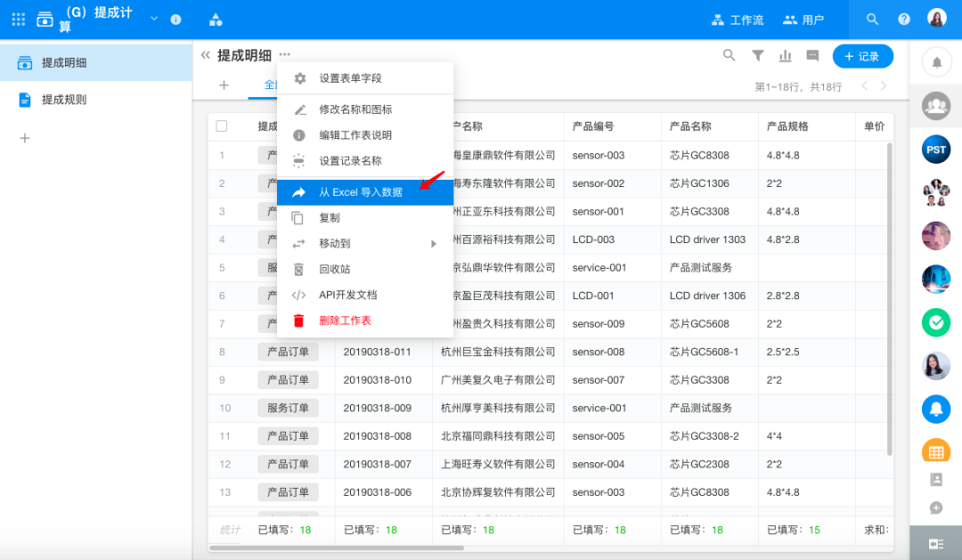
Task: Click cell sensor-004
Action: point(599,465)
